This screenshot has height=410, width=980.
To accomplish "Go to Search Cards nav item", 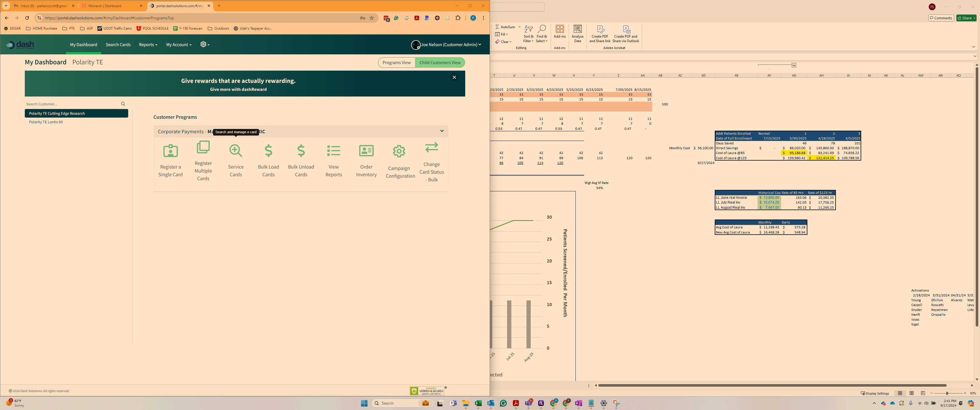I will tap(118, 45).
